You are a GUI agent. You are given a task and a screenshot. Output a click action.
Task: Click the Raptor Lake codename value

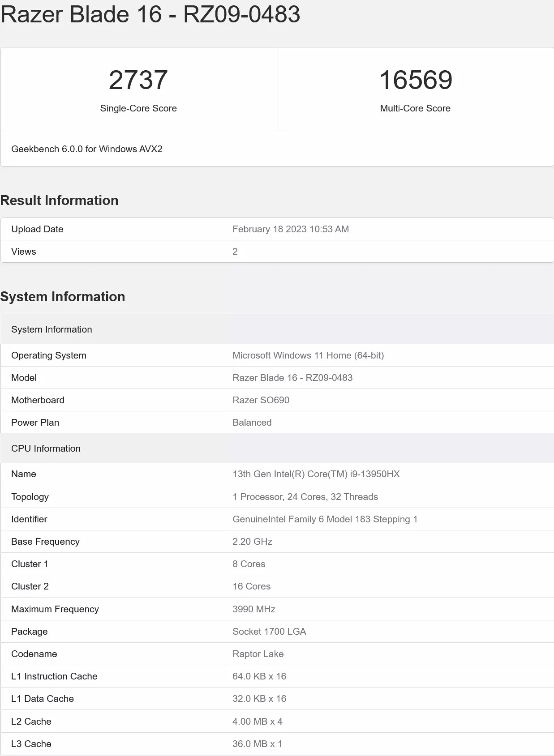258,654
